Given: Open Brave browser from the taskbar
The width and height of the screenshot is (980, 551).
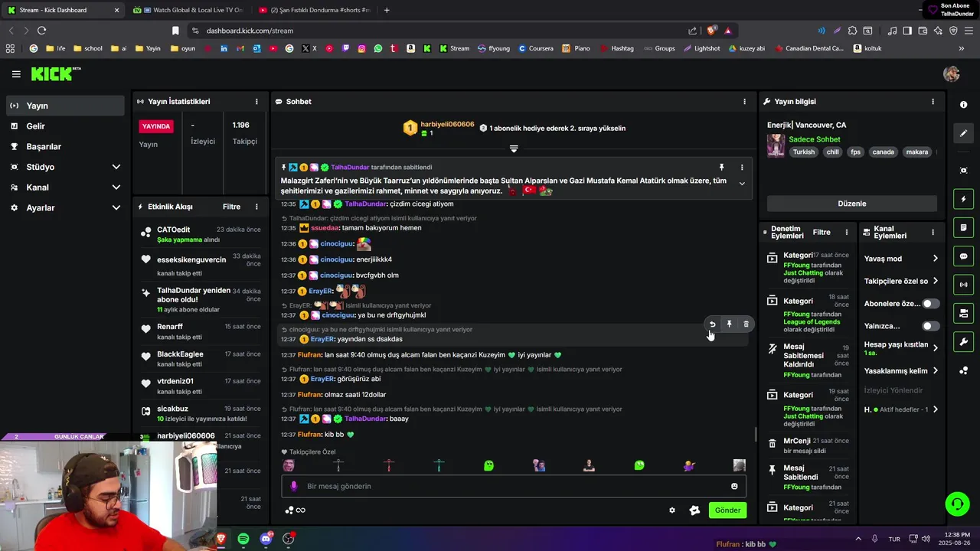Looking at the screenshot, I should (220, 539).
